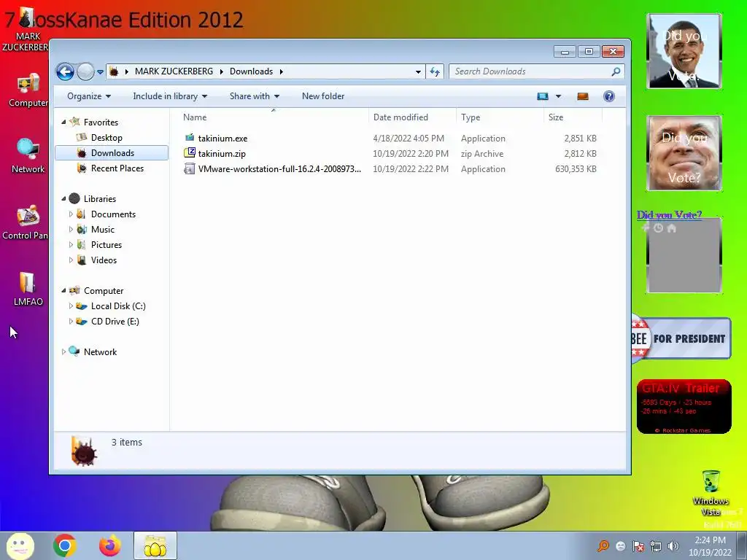Expand the Videos library
Image resolution: width=747 pixels, height=560 pixels.
click(71, 260)
